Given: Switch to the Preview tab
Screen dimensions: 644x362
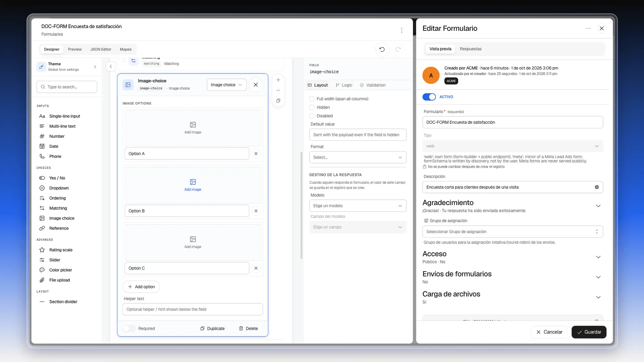Looking at the screenshot, I should click(75, 49).
